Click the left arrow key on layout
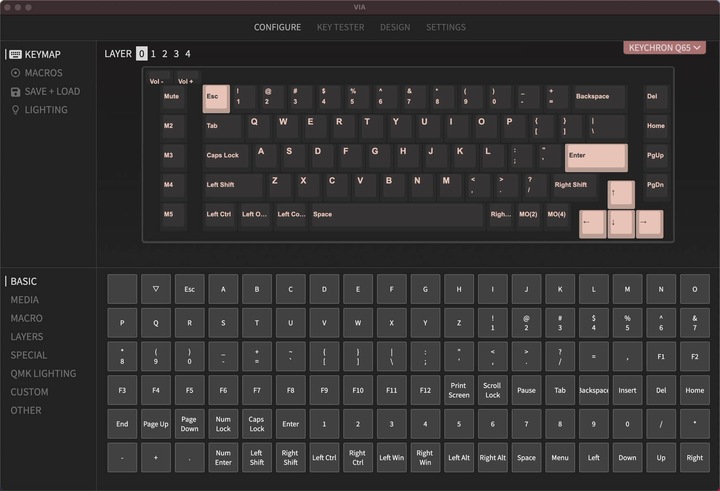The image size is (720, 491). pos(592,224)
